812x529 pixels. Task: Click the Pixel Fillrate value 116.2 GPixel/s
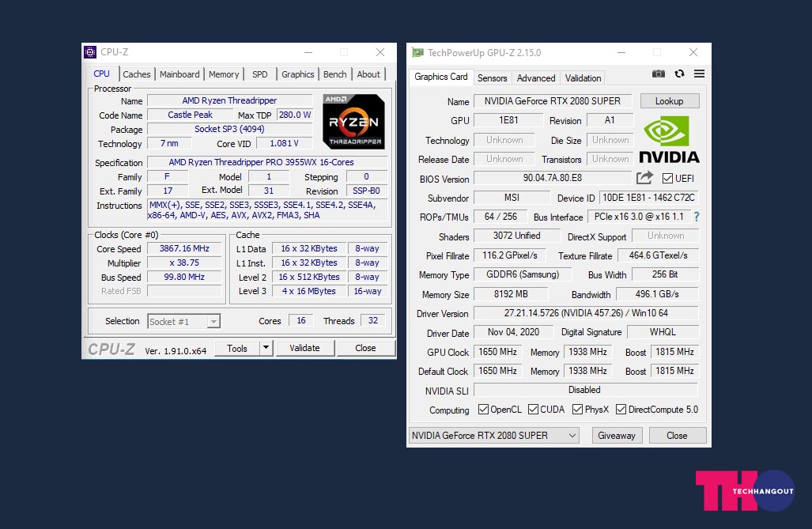510,255
